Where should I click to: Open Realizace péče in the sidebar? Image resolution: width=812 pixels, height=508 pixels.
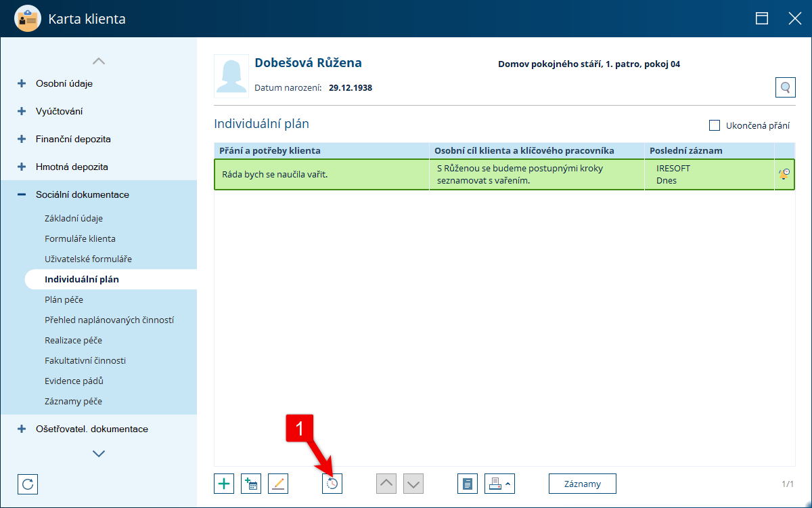pyautogui.click(x=73, y=340)
